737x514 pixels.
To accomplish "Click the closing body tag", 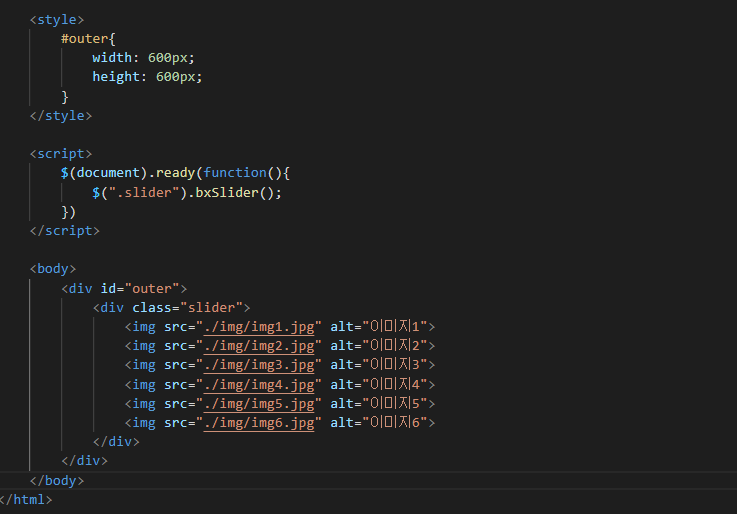I will (57, 481).
